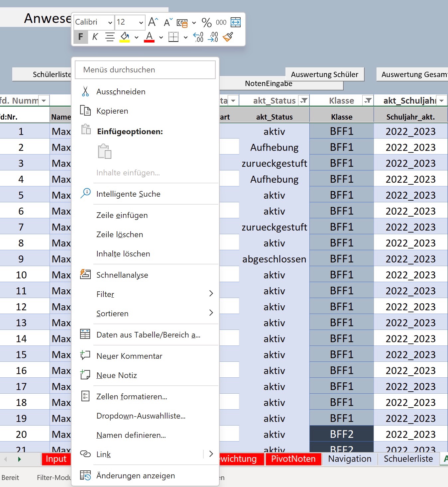Apply yellow fill color with the paint bucket icon
This screenshot has height=487, width=448.
[x=125, y=37]
